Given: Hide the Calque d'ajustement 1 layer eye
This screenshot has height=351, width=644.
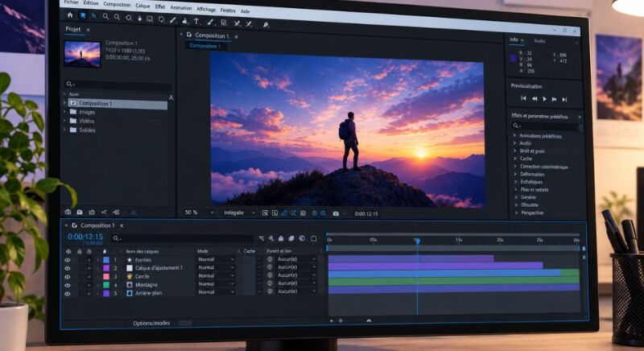Looking at the screenshot, I should click(x=68, y=269).
